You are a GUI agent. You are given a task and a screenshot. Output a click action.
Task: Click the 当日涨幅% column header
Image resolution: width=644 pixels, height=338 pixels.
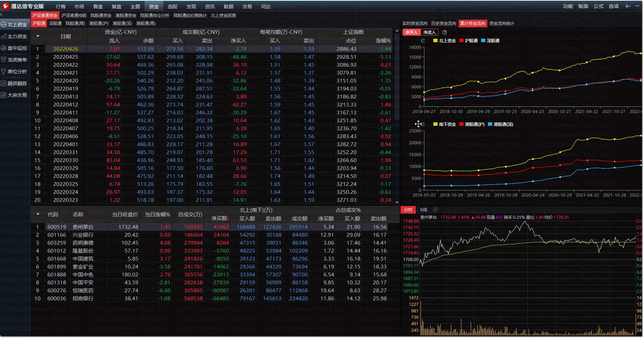coord(157,214)
